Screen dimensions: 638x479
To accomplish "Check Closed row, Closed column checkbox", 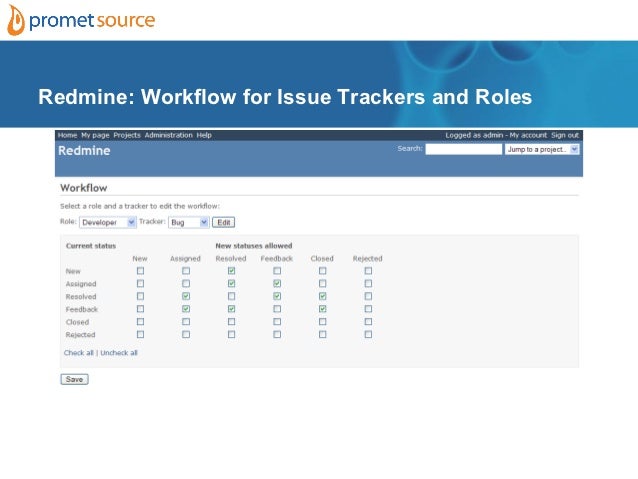I will click(323, 322).
